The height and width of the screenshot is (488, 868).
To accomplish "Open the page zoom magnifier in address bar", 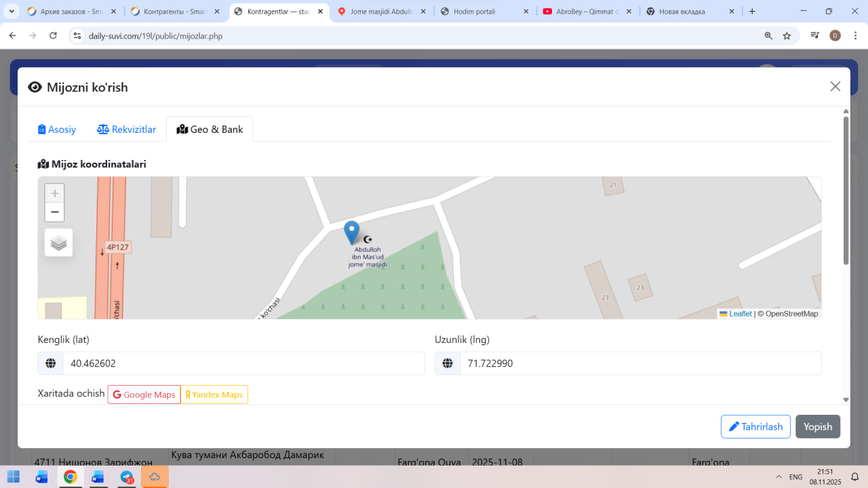I will pyautogui.click(x=768, y=36).
